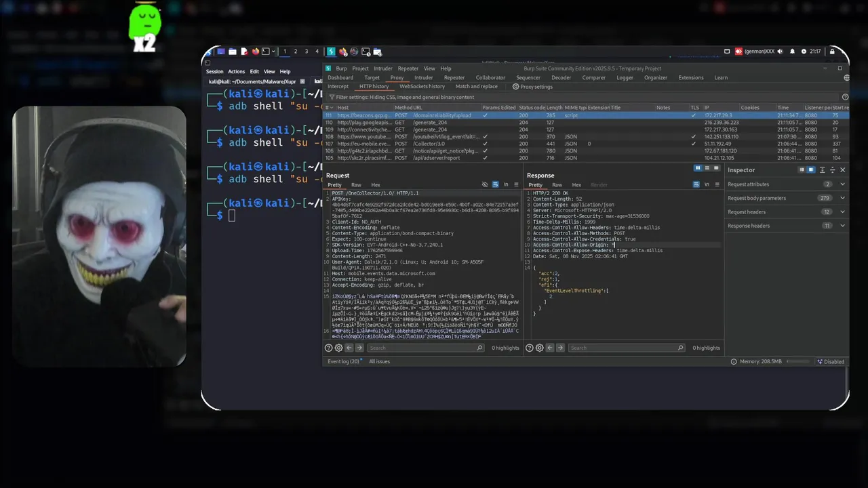Image resolution: width=868 pixels, height=488 pixels.
Task: Open the Extensions tab
Action: (691, 77)
